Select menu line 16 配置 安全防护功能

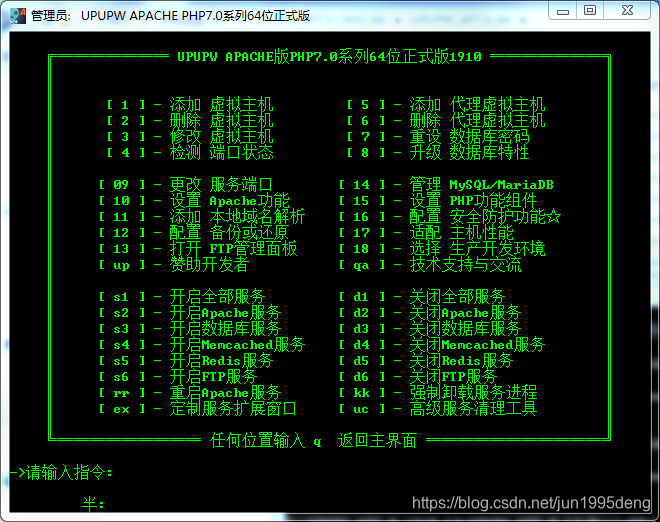(450, 216)
